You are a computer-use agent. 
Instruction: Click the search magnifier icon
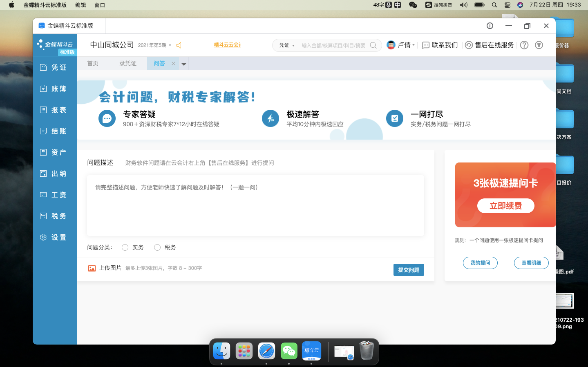pos(373,45)
